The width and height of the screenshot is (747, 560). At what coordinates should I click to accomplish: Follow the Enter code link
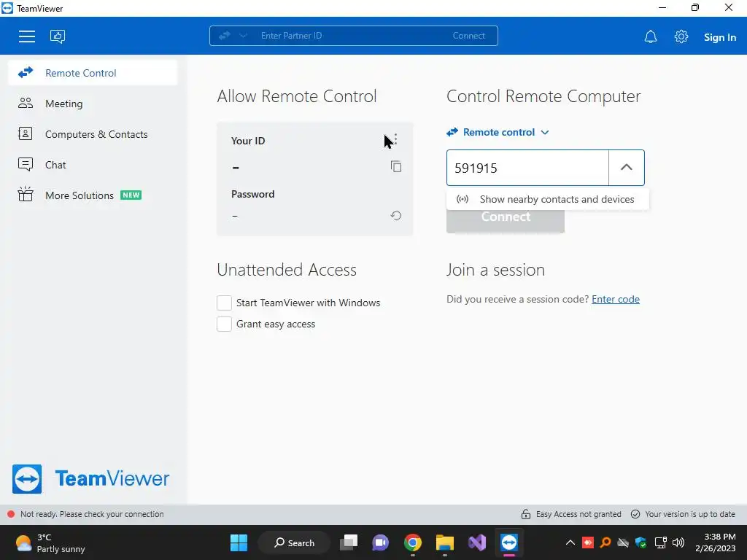616,299
